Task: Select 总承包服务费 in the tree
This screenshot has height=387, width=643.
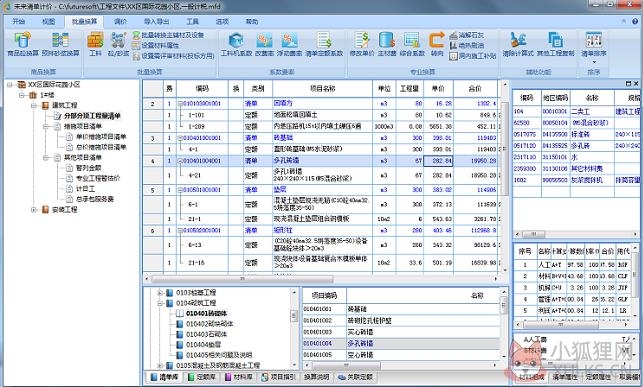Action: (x=95, y=199)
